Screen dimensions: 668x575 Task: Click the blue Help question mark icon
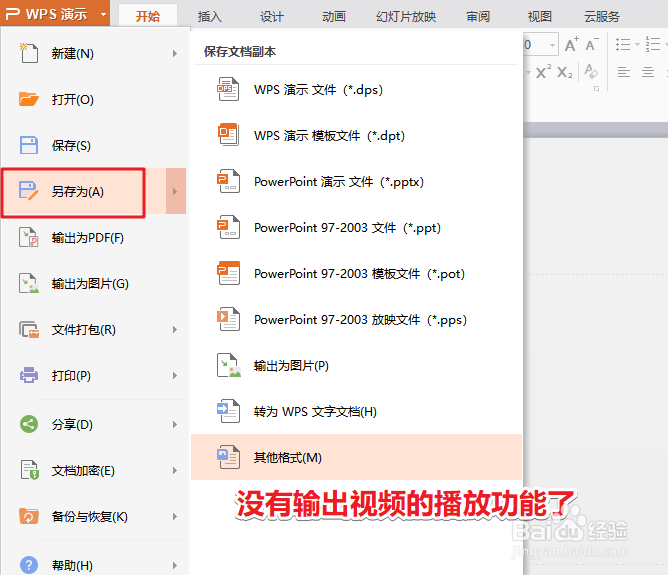tap(29, 565)
